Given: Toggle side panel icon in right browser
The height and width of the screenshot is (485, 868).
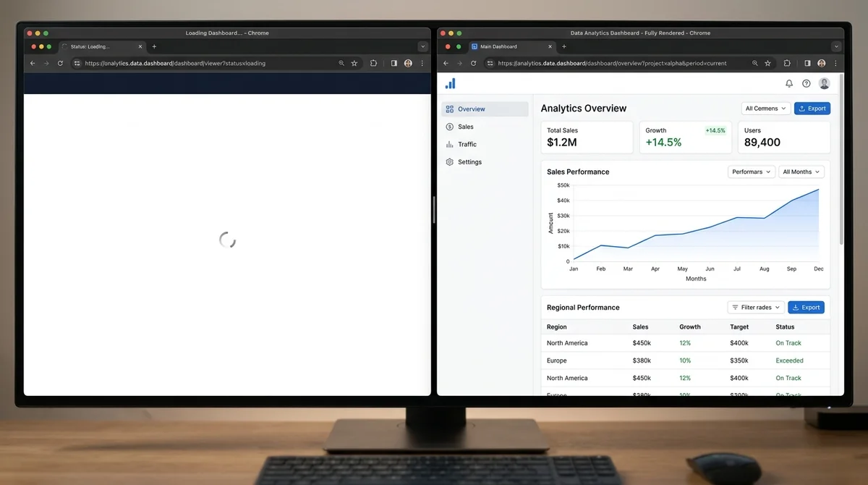Looking at the screenshot, I should pyautogui.click(x=807, y=64).
